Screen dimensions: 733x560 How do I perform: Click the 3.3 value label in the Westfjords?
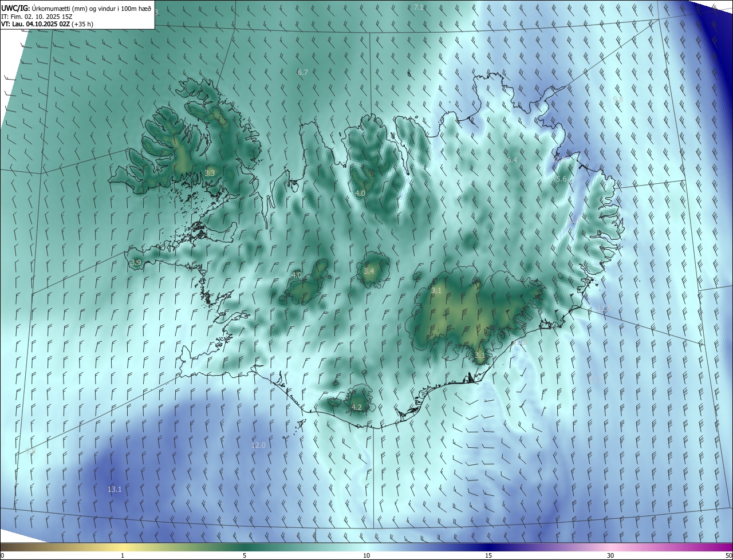click(210, 172)
